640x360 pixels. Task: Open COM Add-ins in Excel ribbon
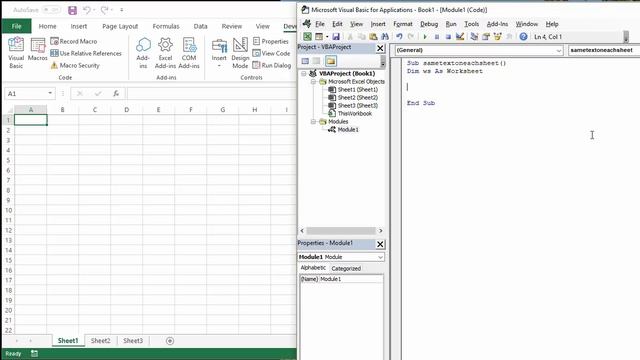click(x=189, y=53)
